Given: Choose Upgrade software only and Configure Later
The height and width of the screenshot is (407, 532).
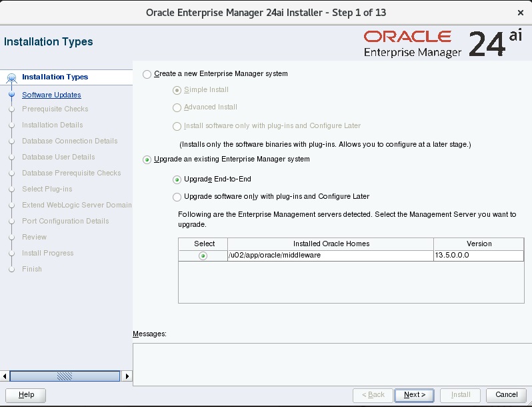Looking at the screenshot, I should [177, 197].
